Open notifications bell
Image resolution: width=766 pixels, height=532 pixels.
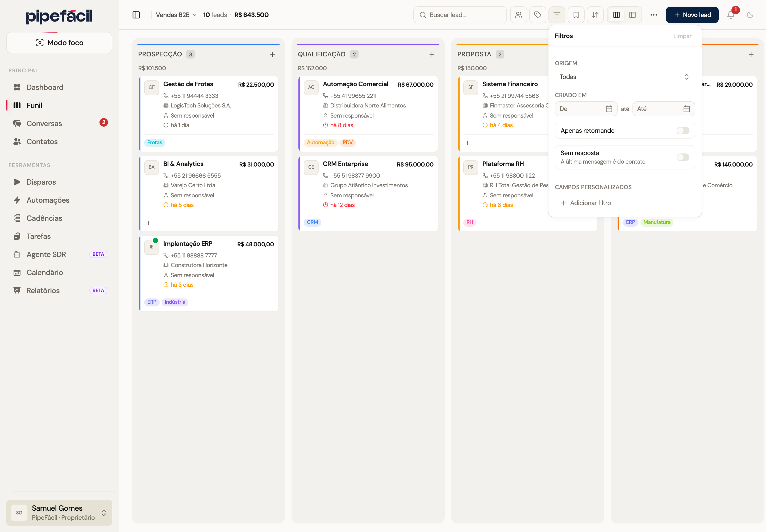731,15
